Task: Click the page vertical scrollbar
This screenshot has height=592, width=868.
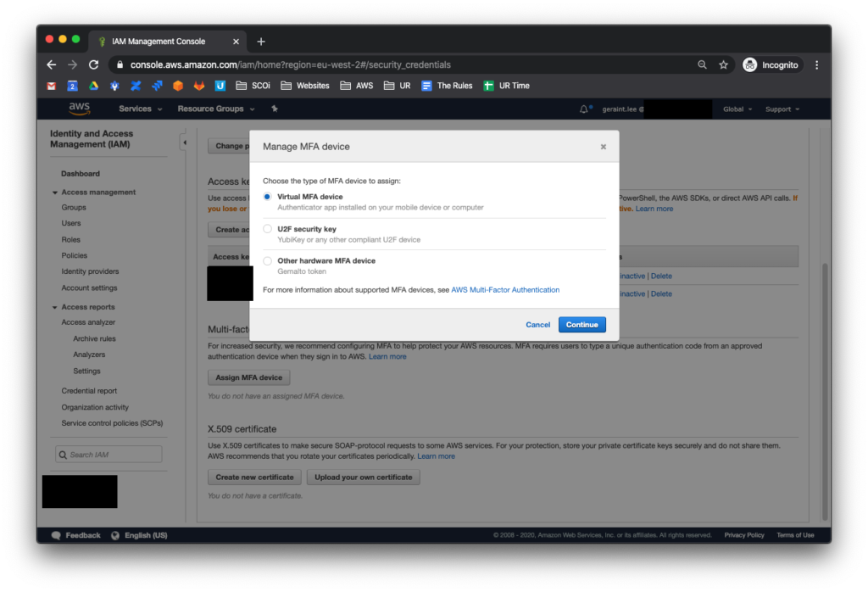Action: tap(825, 390)
